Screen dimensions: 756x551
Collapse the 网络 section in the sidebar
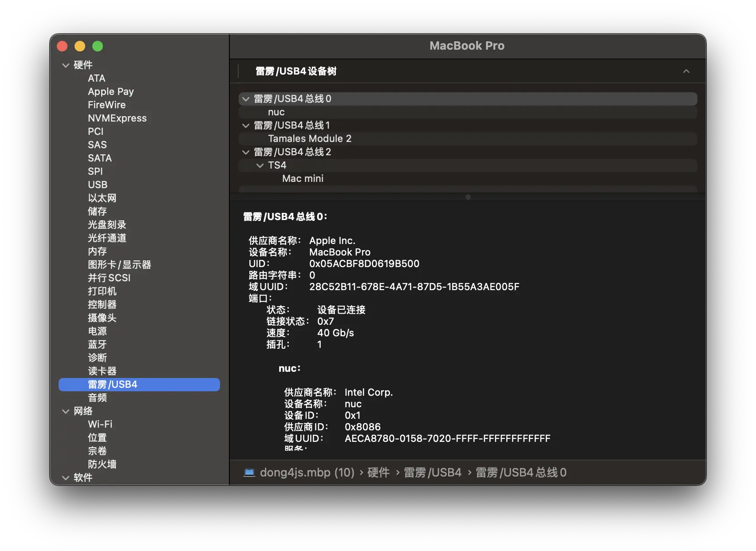click(x=66, y=411)
